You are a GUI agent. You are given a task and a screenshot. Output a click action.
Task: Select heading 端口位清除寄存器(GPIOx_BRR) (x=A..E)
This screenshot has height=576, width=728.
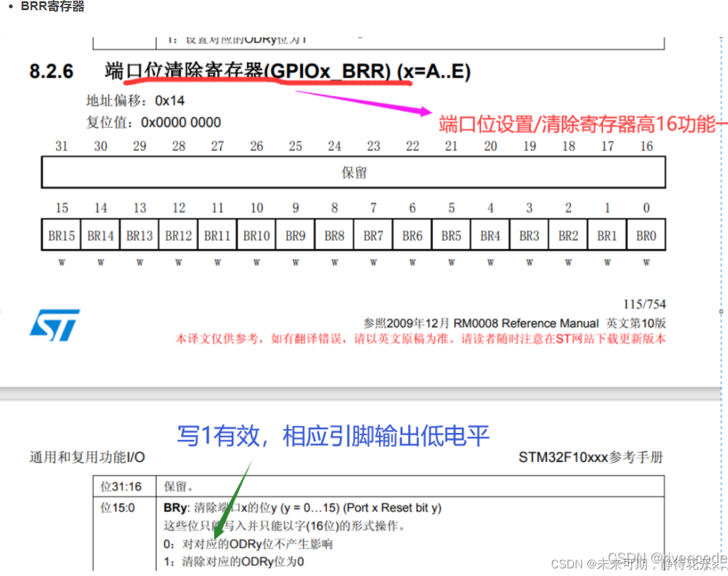click(287, 71)
